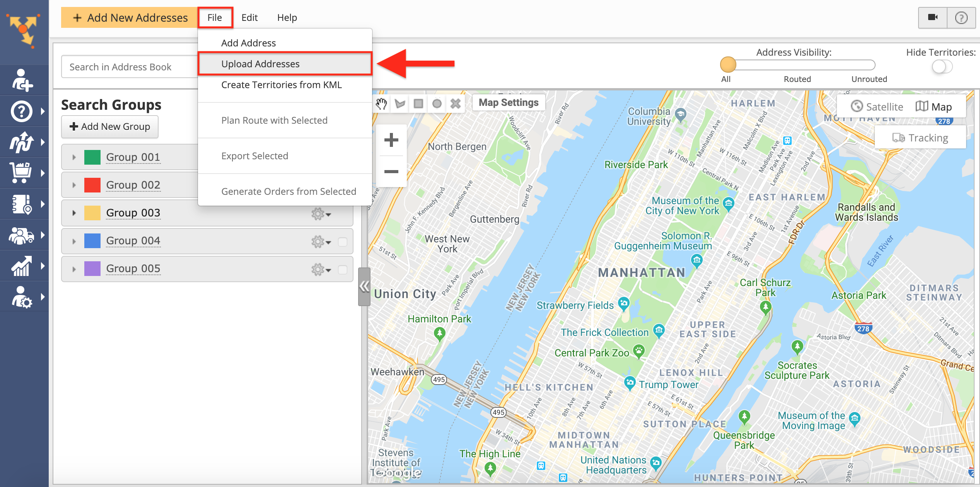This screenshot has width=980, height=487.
Task: Click Columbia University map marker
Action: coord(681,114)
